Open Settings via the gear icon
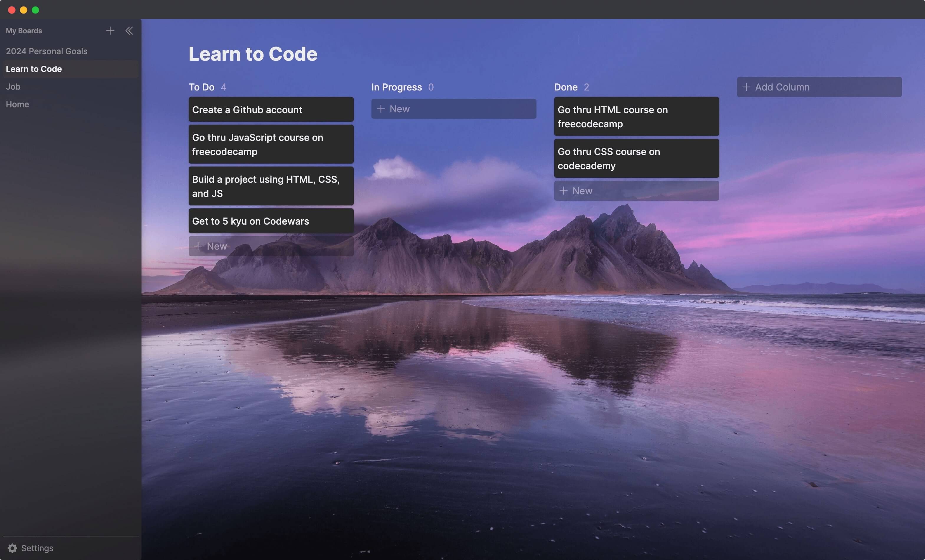The width and height of the screenshot is (925, 560). click(x=12, y=549)
